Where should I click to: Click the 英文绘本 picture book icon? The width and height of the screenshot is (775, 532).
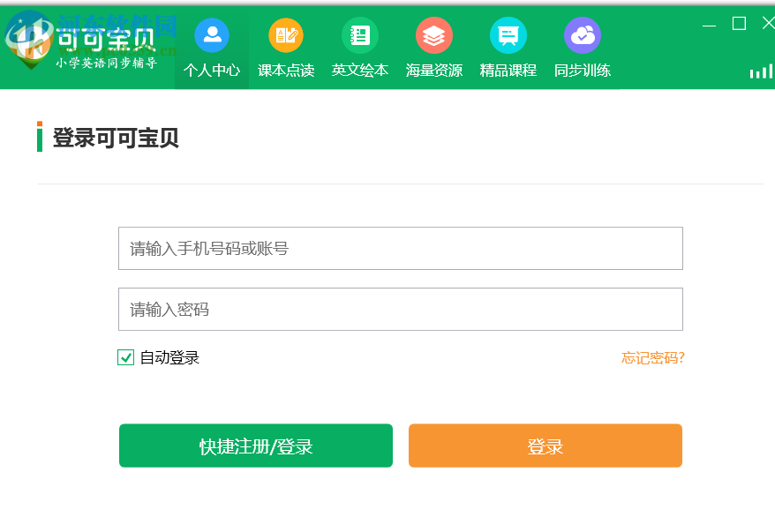(x=359, y=34)
